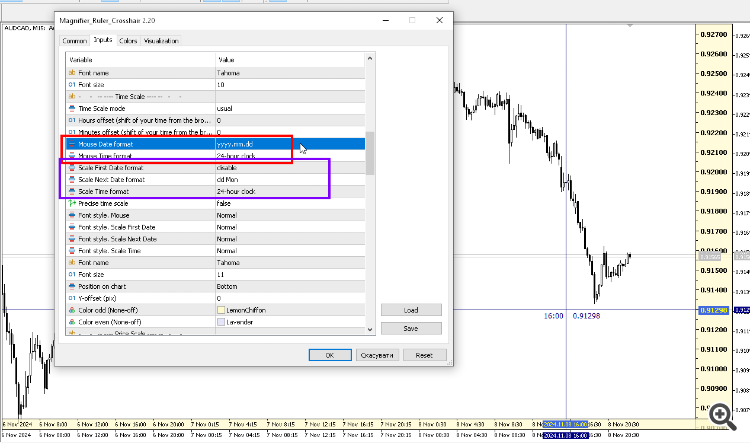Click the icon beside Font style. Scale Time
The width and height of the screenshot is (750, 443).
72,251
